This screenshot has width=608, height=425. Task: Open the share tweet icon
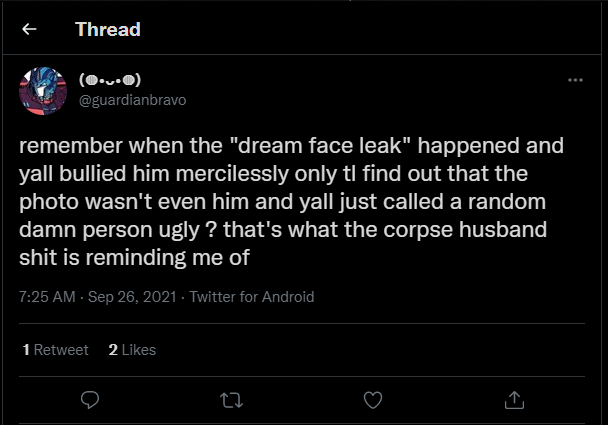tap(514, 400)
